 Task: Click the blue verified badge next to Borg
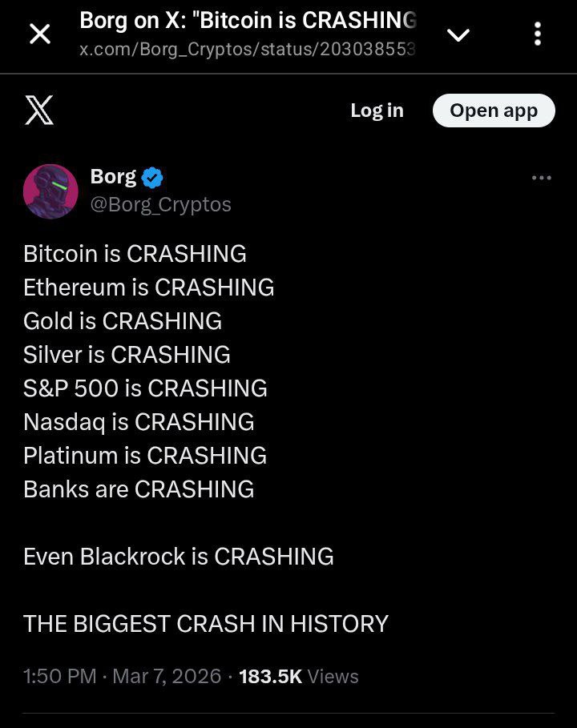[152, 177]
